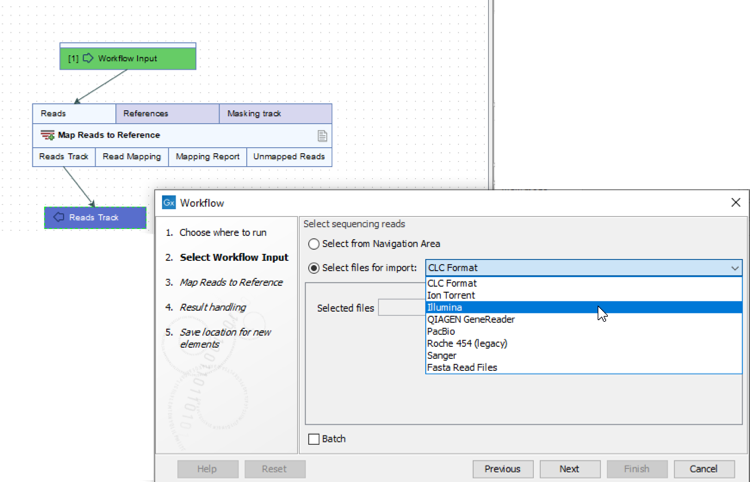Image resolution: width=750 pixels, height=482 pixels.
Task: Select PacBio from the import list
Action: (x=584, y=331)
